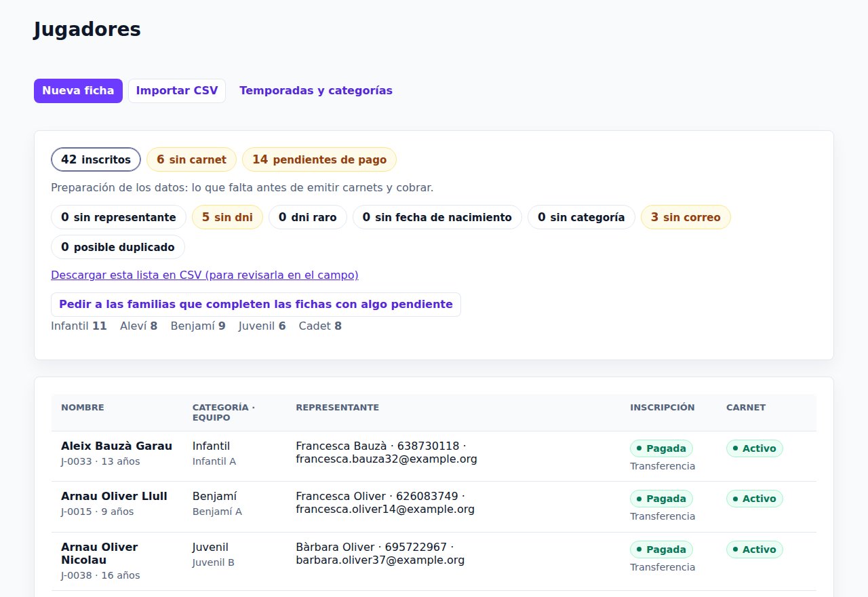Click the Benjamí A team cell
The height and width of the screenshot is (597, 868).
tap(217, 512)
